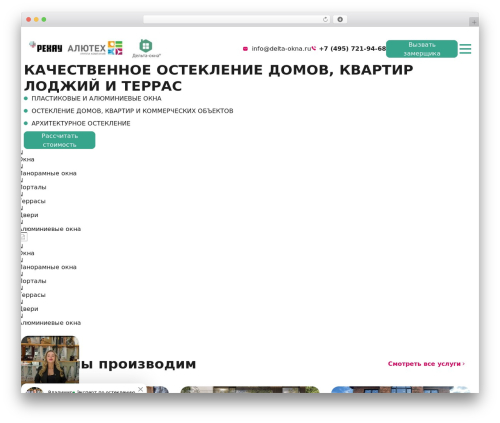500x423 pixels.
Task: Click the browser address bar
Action: pos(237,20)
